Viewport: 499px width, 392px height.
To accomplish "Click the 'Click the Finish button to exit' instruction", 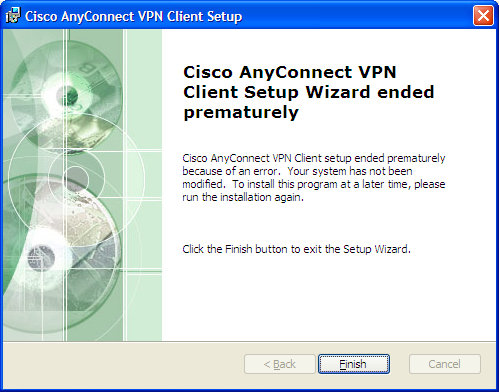I will pyautogui.click(x=296, y=249).
